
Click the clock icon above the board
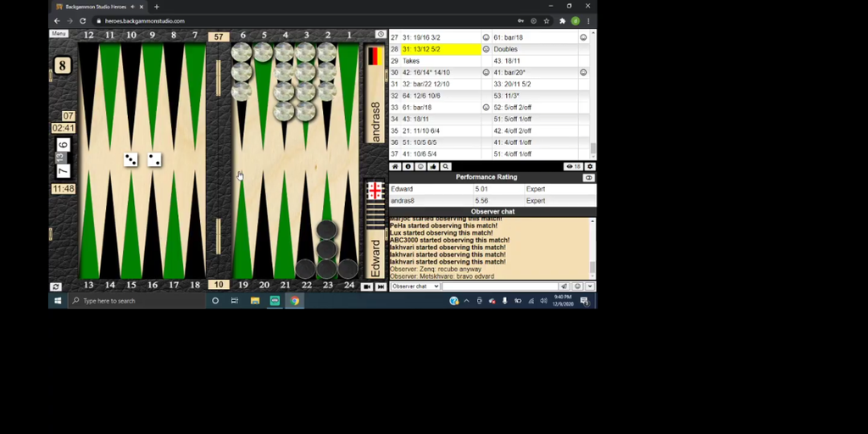(381, 35)
